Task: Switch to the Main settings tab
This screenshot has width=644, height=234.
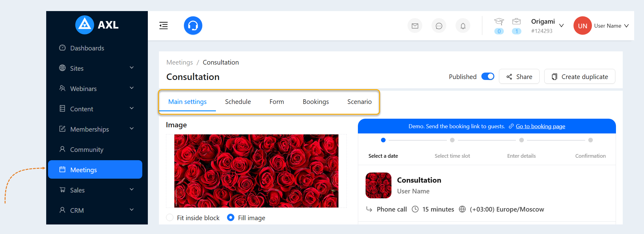Action: tap(188, 102)
